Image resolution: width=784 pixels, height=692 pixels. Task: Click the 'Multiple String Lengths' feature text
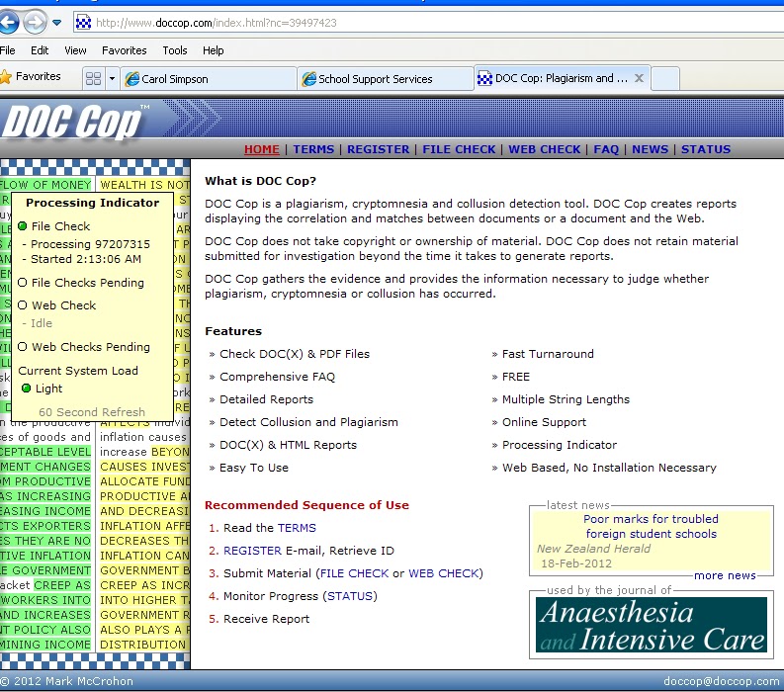tap(566, 399)
